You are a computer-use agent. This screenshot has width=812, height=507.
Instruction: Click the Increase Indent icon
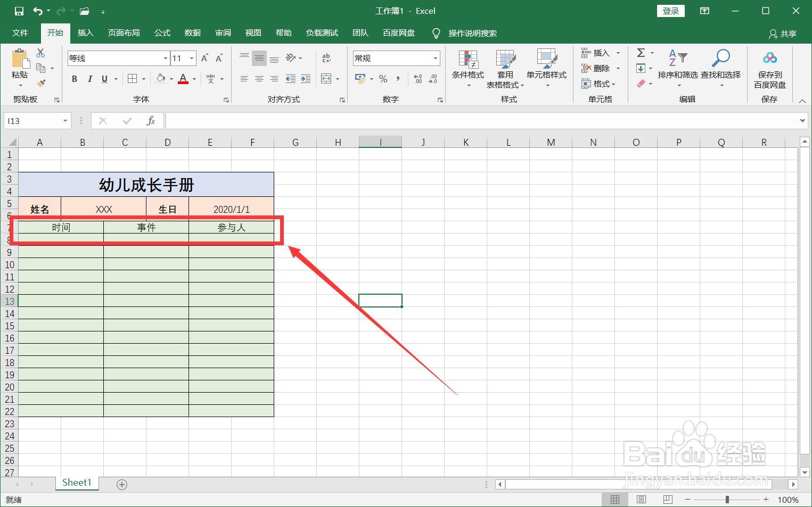point(306,79)
